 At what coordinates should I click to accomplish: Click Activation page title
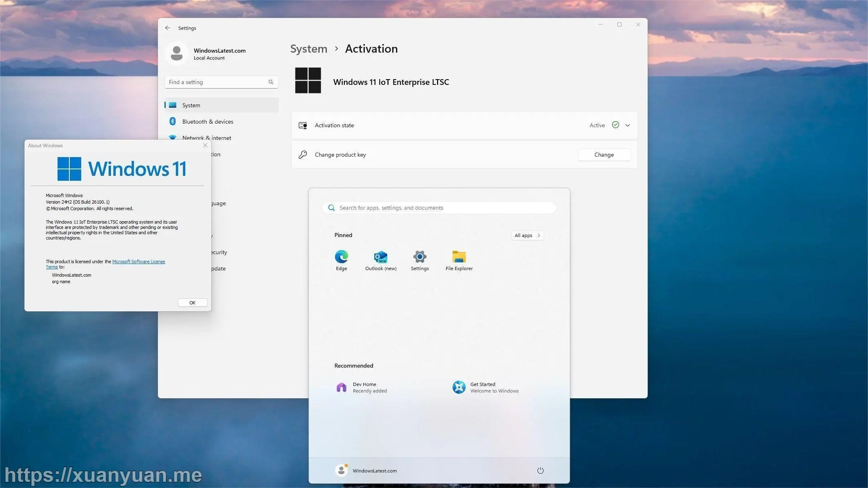(x=371, y=49)
